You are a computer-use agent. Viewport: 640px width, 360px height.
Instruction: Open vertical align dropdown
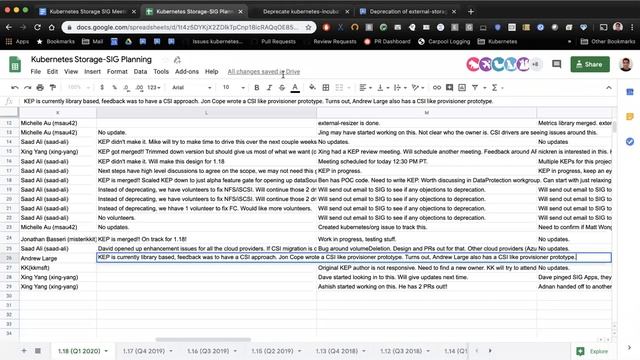click(x=382, y=87)
